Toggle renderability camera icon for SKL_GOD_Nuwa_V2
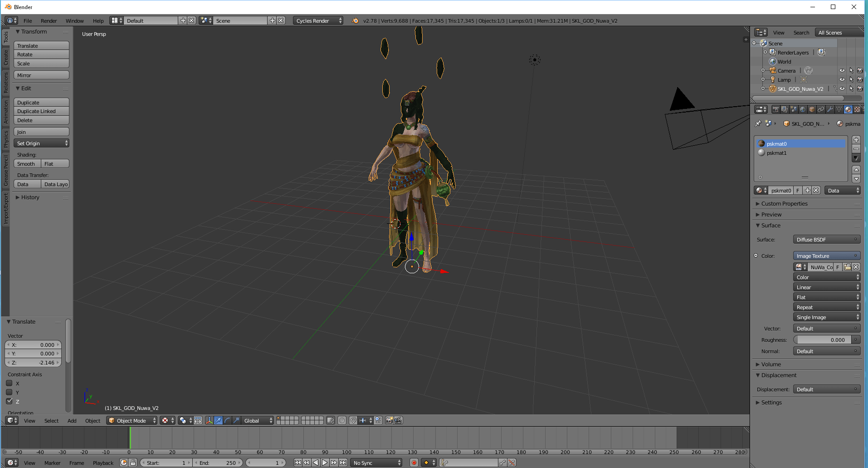This screenshot has width=868, height=468. (860, 89)
